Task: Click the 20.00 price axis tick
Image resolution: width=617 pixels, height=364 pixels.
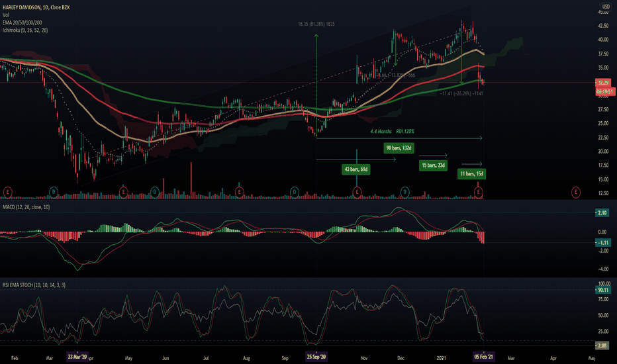Action: click(603, 152)
